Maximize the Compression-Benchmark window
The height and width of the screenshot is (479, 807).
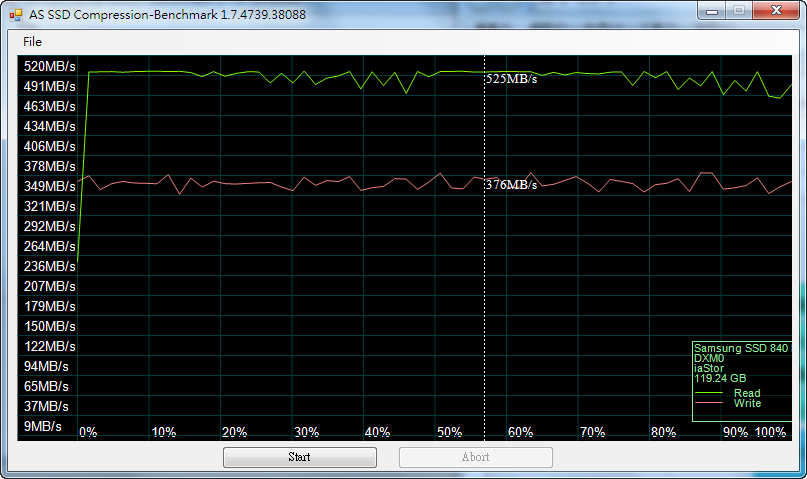(740, 11)
